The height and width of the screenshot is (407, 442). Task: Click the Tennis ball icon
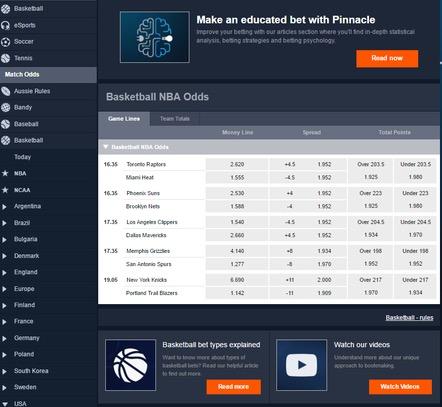pos(5,58)
